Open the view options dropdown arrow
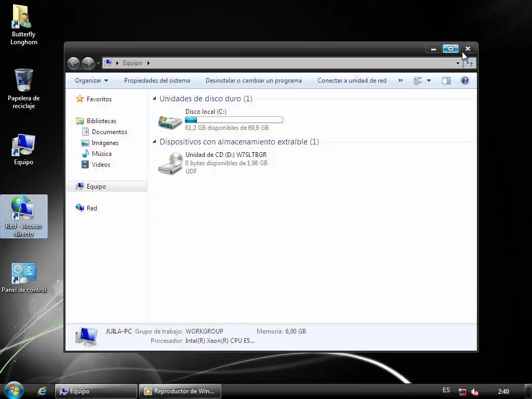This screenshot has height=399, width=532. tap(429, 81)
